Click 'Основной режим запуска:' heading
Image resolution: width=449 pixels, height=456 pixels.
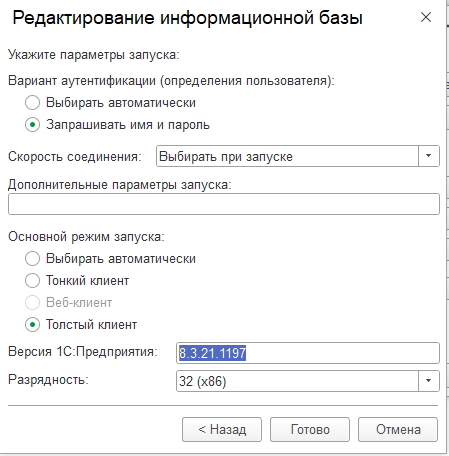[x=86, y=237]
